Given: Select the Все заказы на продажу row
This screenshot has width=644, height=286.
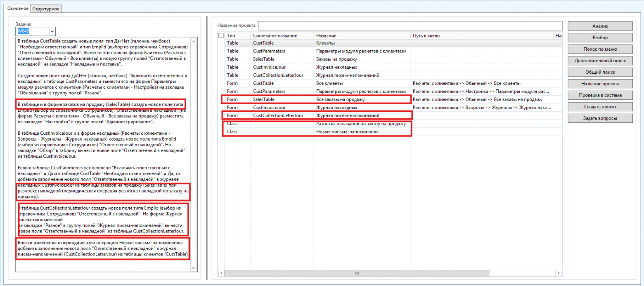Looking at the screenshot, I should click(x=390, y=99).
